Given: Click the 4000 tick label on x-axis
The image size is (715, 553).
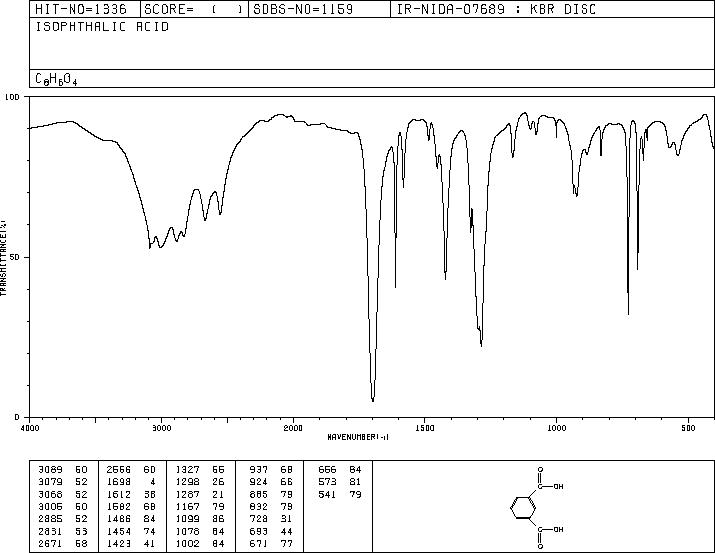Looking at the screenshot, I should pos(30,428).
